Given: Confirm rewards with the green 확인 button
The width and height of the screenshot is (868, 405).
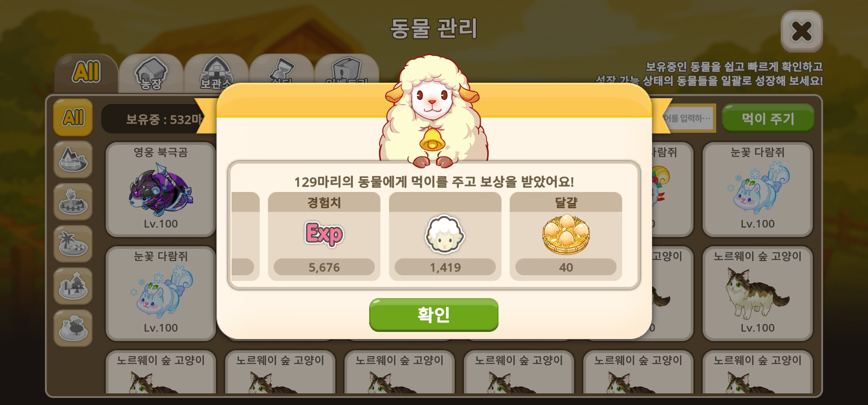Looking at the screenshot, I should point(434,315).
